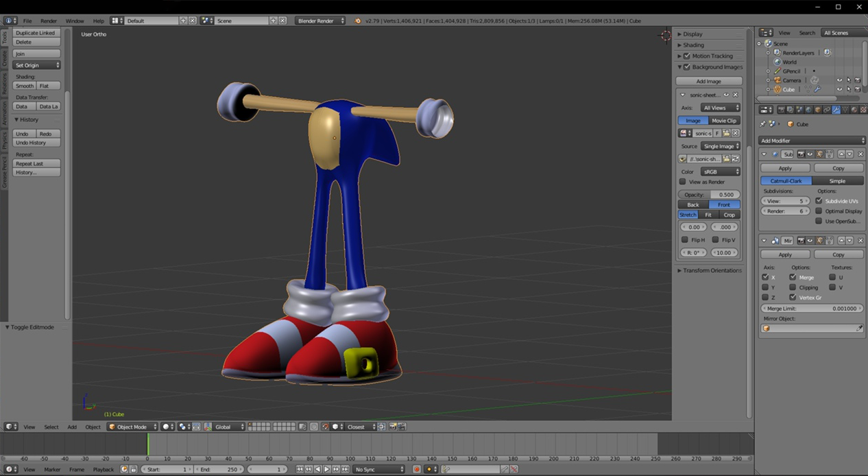868x476 pixels.
Task: Click the Mirror Object eyedropper icon
Action: (860, 329)
